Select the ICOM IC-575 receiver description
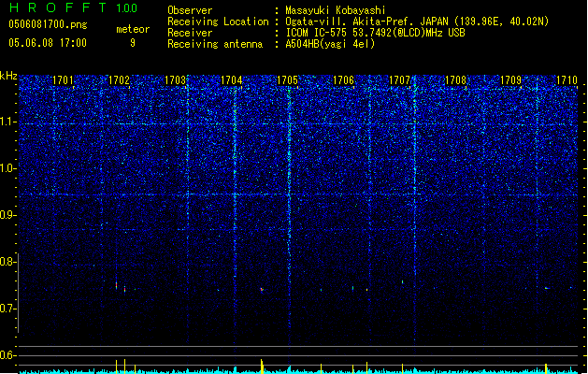The height and width of the screenshot is (374, 588). click(375, 33)
